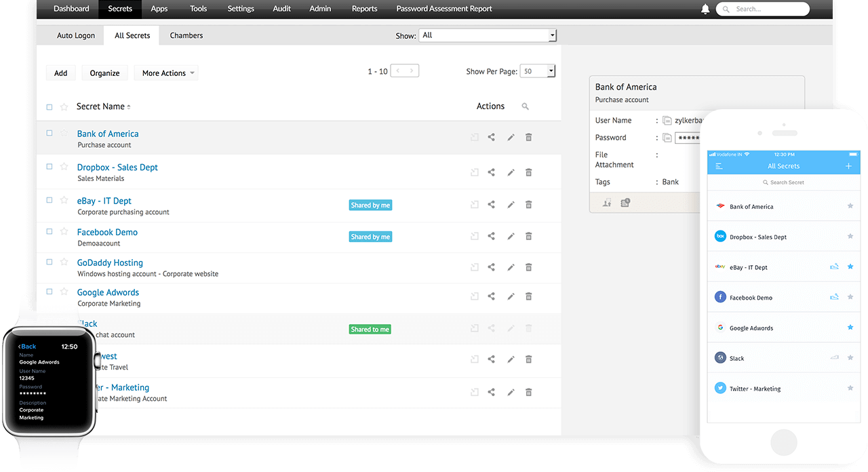Edit the Facebook Demo secret
The width and height of the screenshot is (868, 472).
(511, 236)
